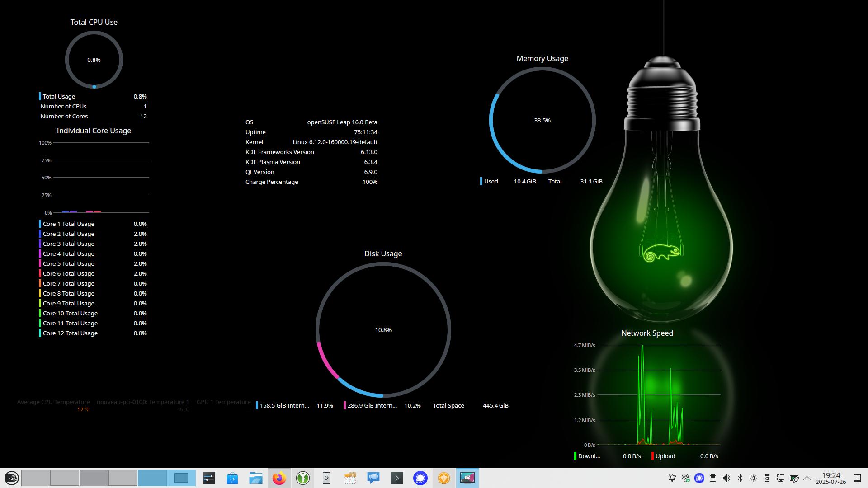Click the openSUSE Leap 16.0 Beta value
Screen dimensions: 868x488
[x=342, y=122]
